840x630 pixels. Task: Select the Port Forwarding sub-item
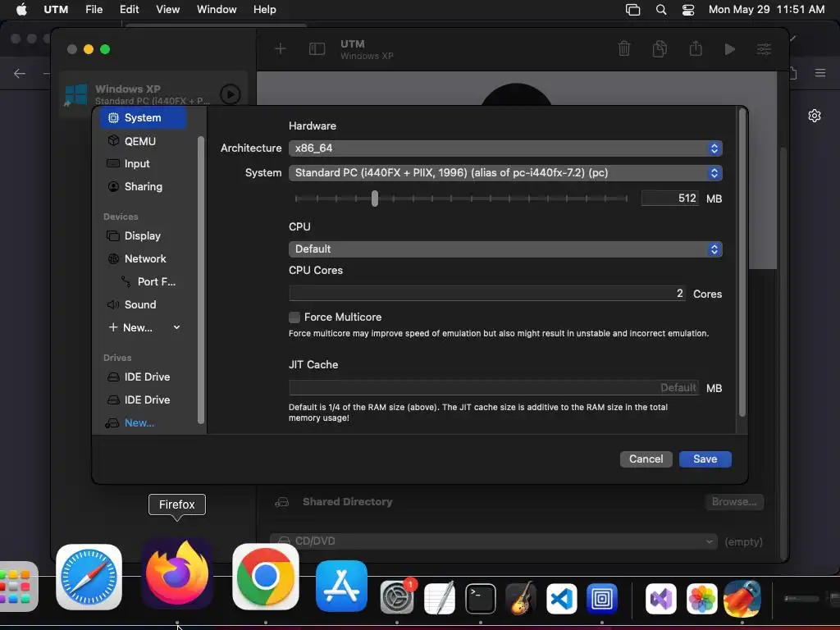156,282
